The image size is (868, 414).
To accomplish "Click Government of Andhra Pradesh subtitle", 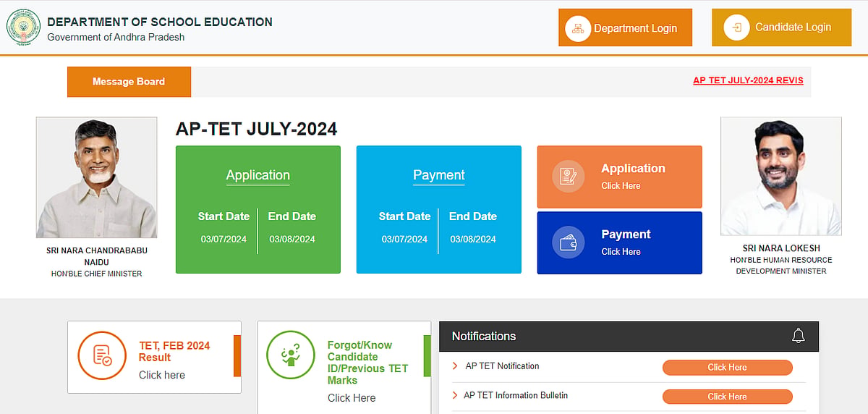I will coord(116,37).
